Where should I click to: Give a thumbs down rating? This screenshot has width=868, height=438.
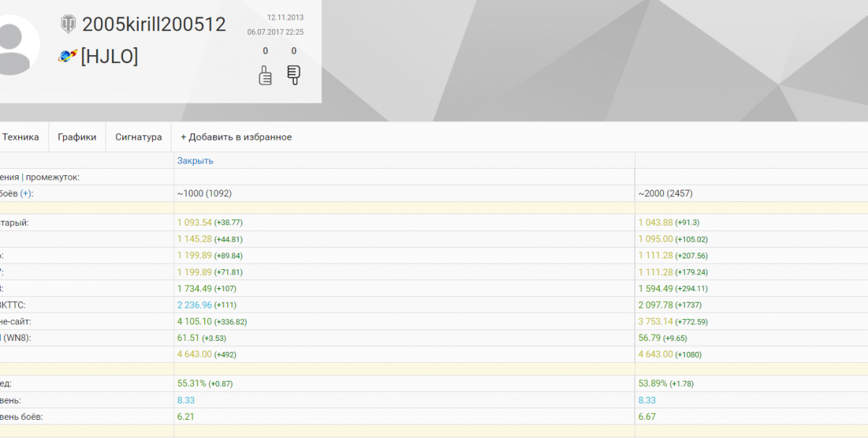pyautogui.click(x=294, y=75)
